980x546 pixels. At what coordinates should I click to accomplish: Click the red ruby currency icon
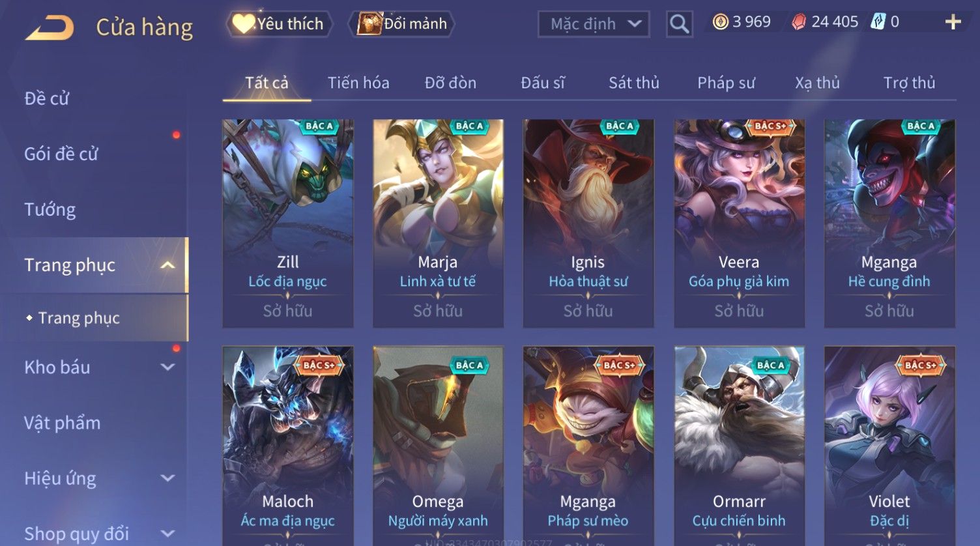[798, 22]
